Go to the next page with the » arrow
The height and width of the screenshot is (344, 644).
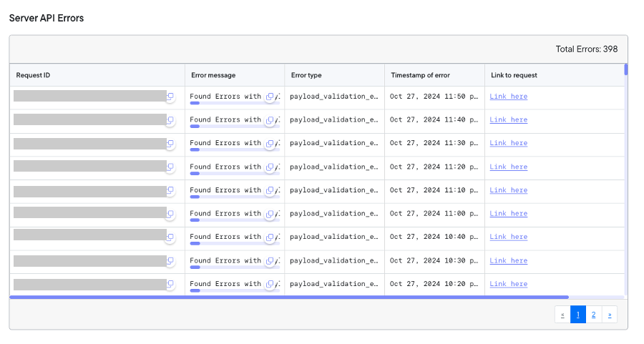click(610, 315)
